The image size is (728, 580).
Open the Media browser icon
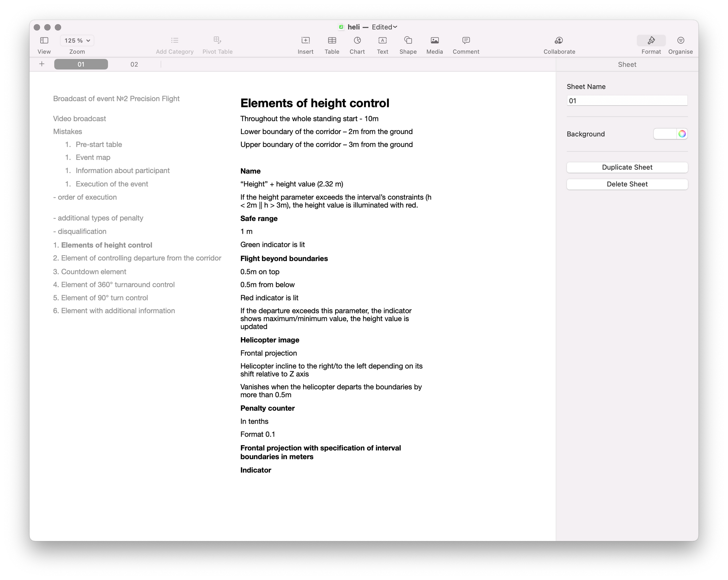(x=434, y=40)
